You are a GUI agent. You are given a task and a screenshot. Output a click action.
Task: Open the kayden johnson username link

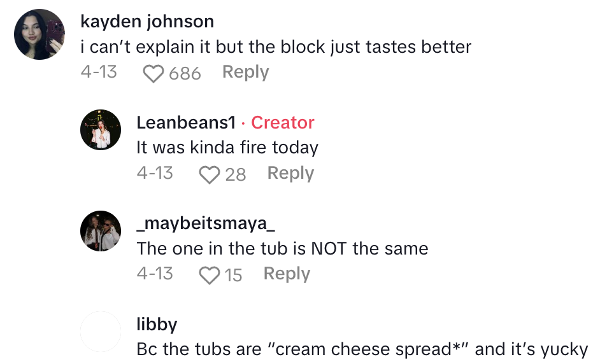(147, 22)
